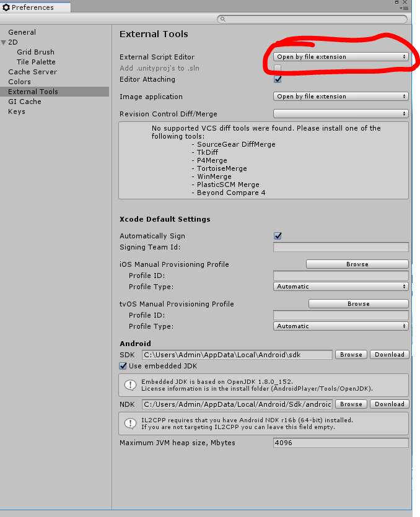The height and width of the screenshot is (517, 420).
Task: Click the Unity icon on the Preferences tab
Action: 6,7
